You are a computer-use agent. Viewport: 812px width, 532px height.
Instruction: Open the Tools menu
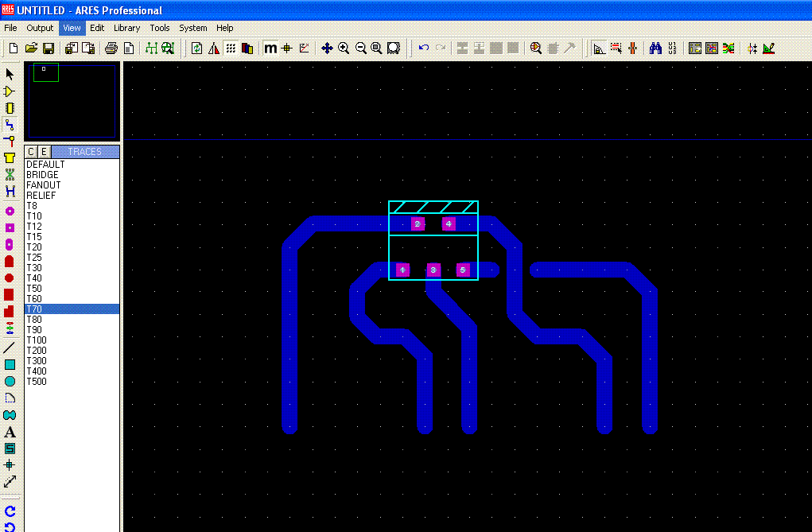(x=160, y=28)
